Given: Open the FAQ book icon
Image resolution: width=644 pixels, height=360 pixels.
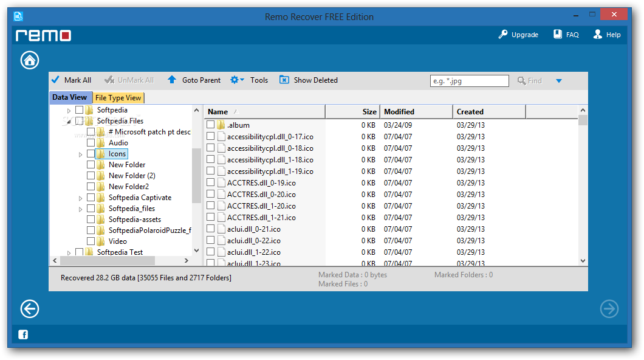Looking at the screenshot, I should (557, 34).
